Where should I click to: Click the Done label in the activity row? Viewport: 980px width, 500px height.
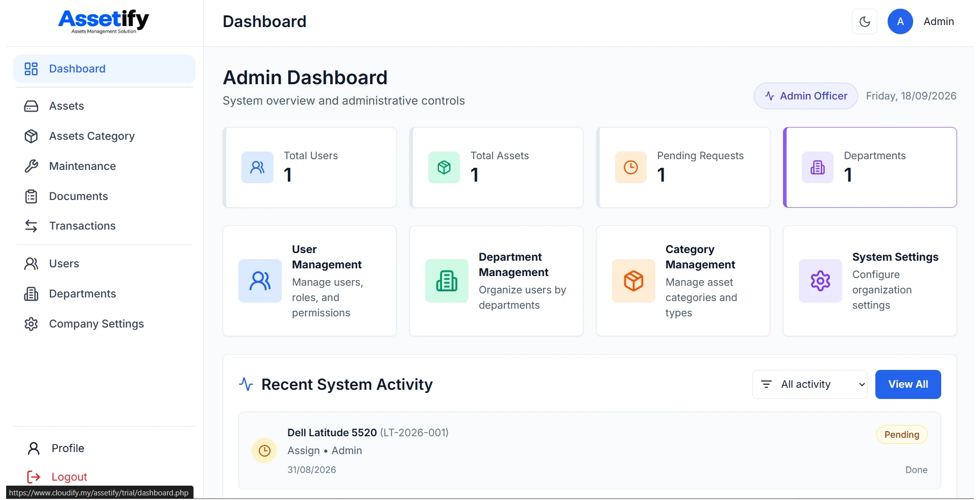click(x=916, y=470)
